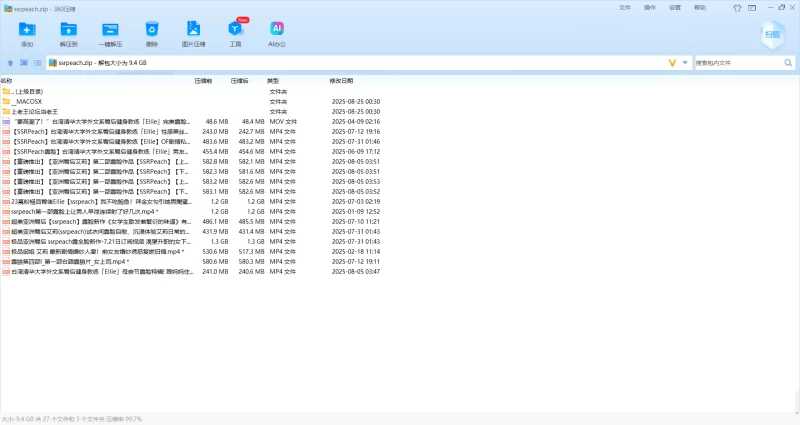Click the 2025-08-05 03:47 date cell

356,271
